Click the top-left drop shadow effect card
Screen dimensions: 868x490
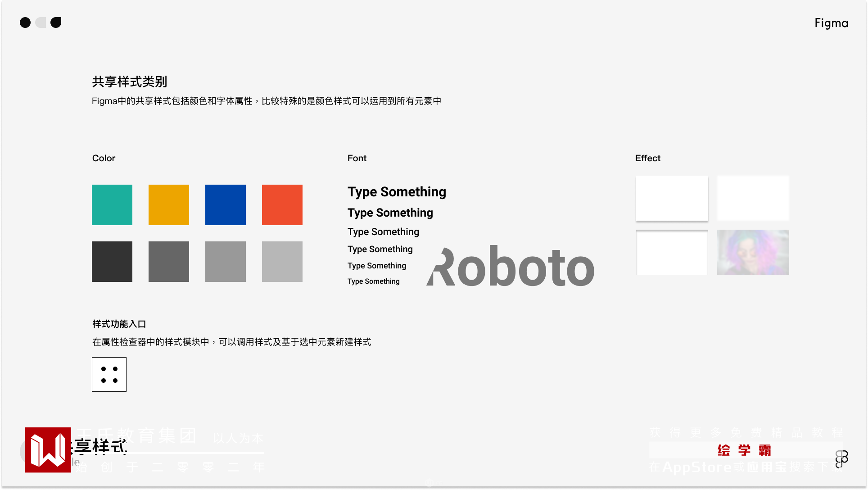coord(672,198)
